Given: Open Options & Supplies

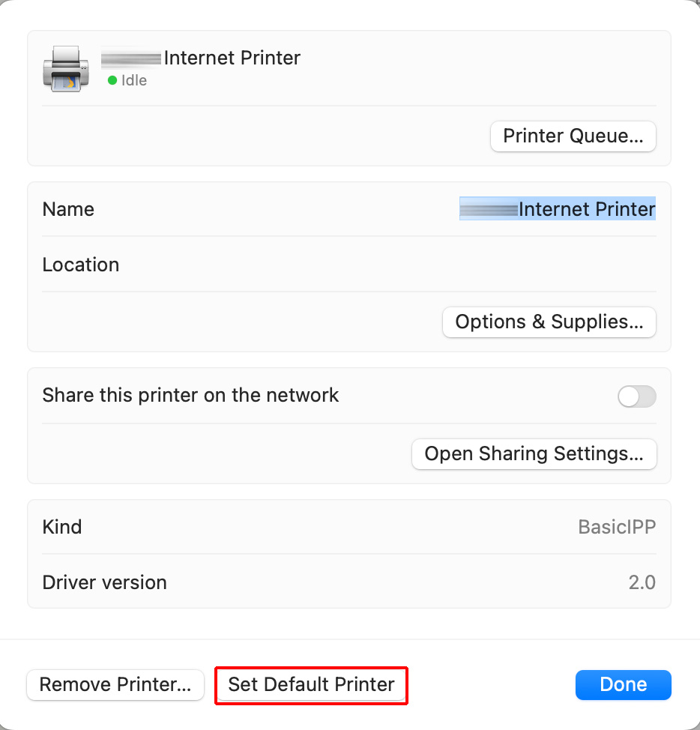Looking at the screenshot, I should pyautogui.click(x=549, y=322).
